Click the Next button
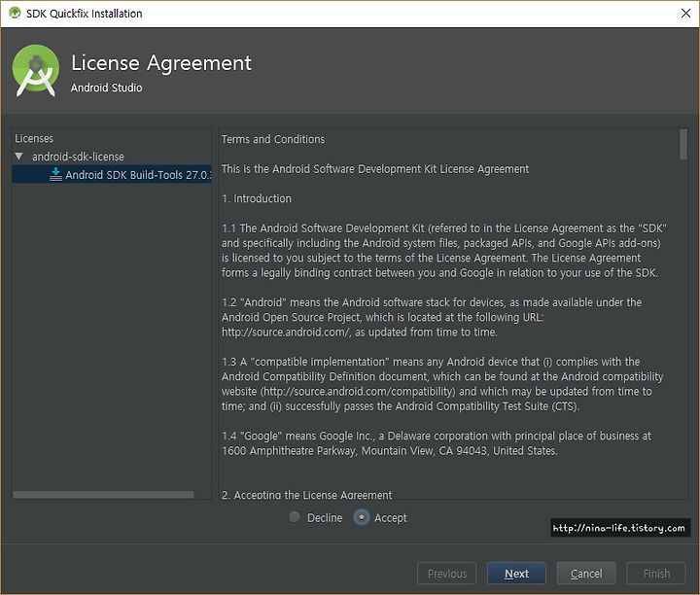 pyautogui.click(x=516, y=574)
